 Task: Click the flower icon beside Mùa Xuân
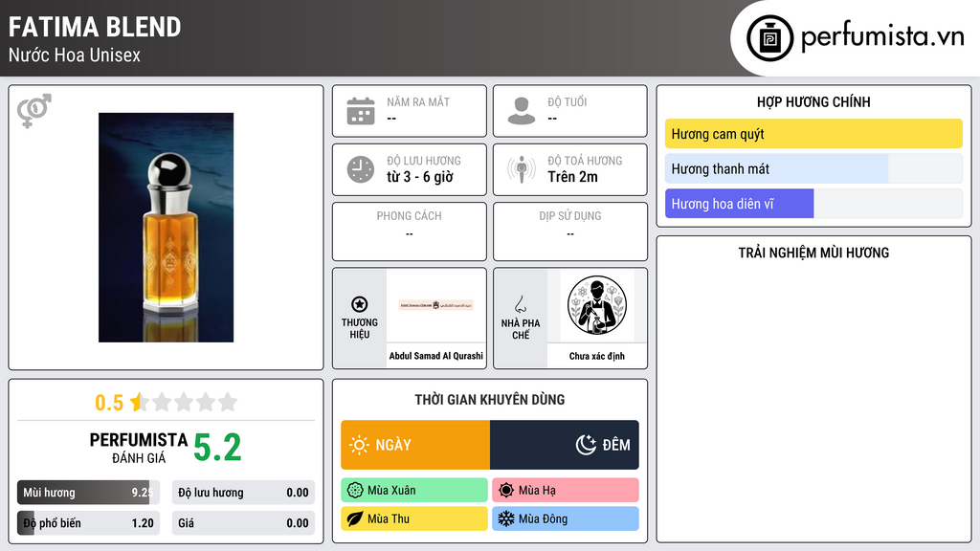click(355, 491)
